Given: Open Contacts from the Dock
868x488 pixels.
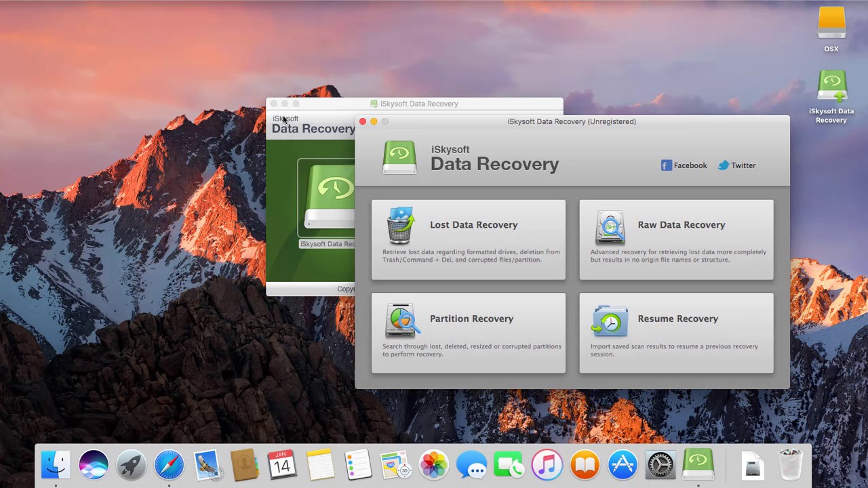Looking at the screenshot, I should pos(244,465).
